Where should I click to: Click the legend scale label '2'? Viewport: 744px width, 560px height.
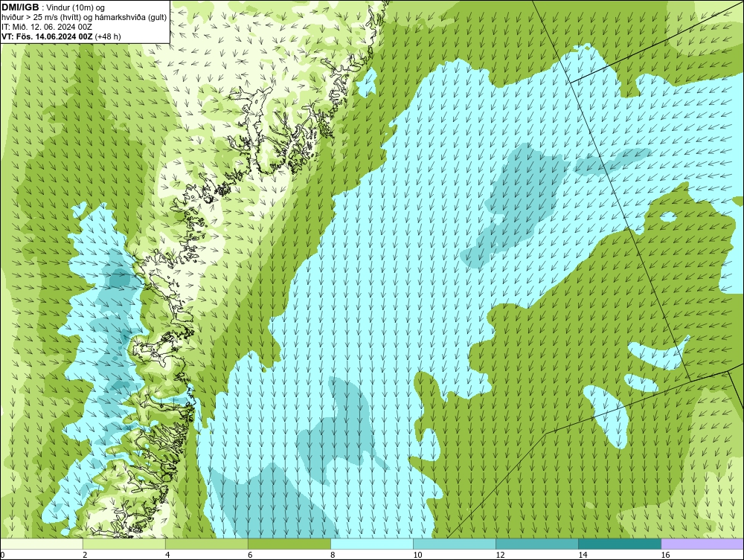[85, 555]
